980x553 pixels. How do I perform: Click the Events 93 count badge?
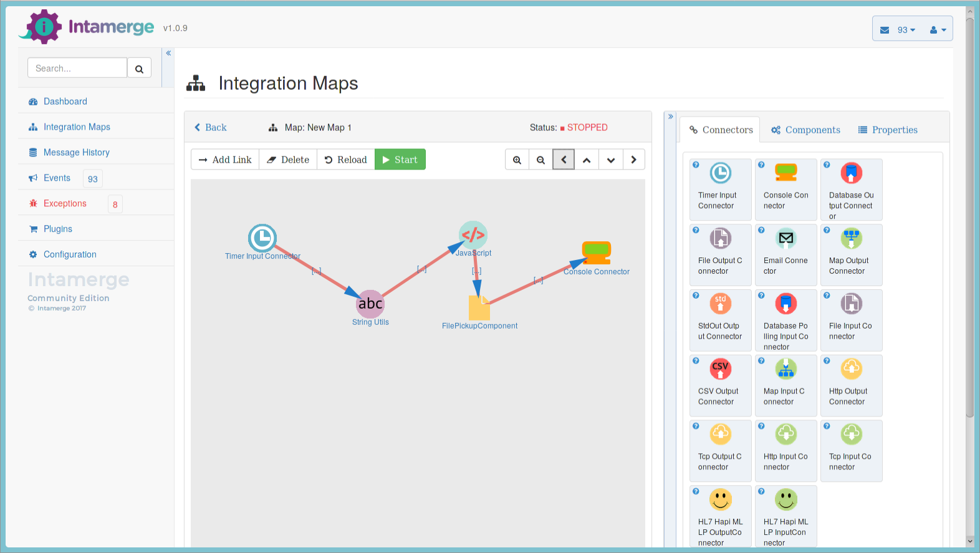coord(93,179)
